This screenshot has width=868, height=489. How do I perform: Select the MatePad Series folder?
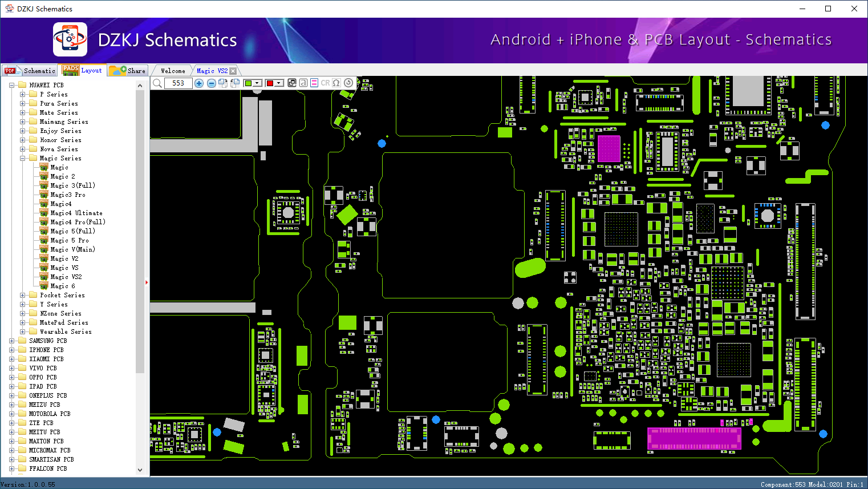click(64, 322)
